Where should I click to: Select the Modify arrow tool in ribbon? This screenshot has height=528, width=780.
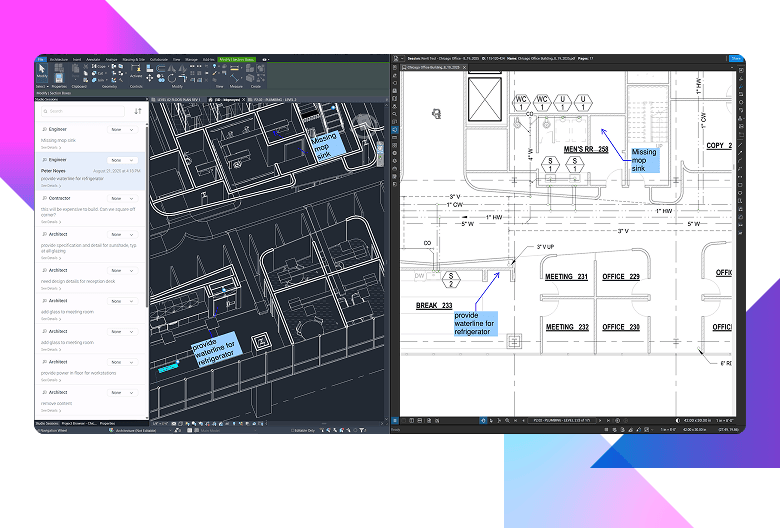point(42,71)
